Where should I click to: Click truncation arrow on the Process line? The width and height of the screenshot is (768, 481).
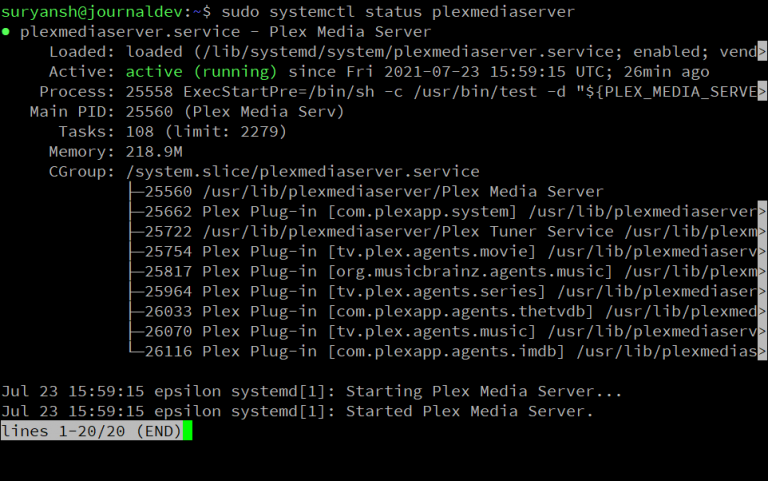tap(762, 92)
